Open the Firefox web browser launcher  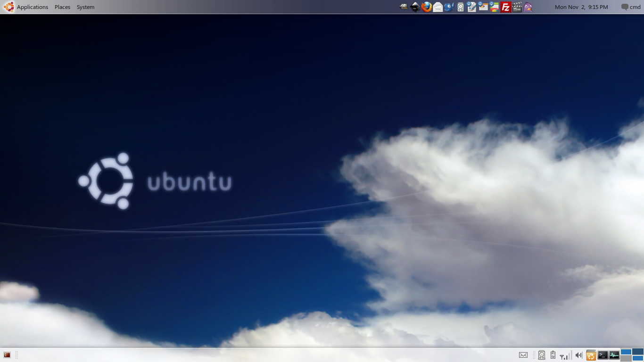click(427, 7)
